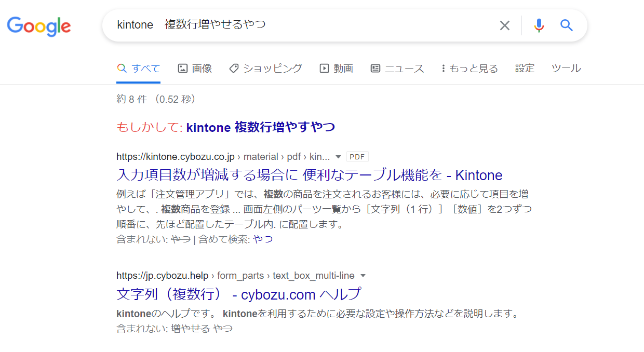Open the ツール menu
This screenshot has height=352, width=644.
[x=566, y=68]
